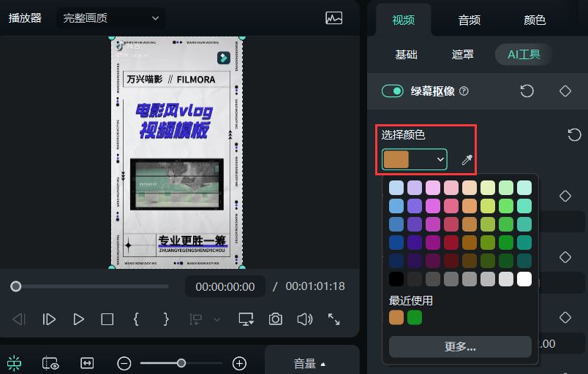Toggle the 绿幕抠像 green screen switch
The width and height of the screenshot is (588, 374).
point(392,91)
